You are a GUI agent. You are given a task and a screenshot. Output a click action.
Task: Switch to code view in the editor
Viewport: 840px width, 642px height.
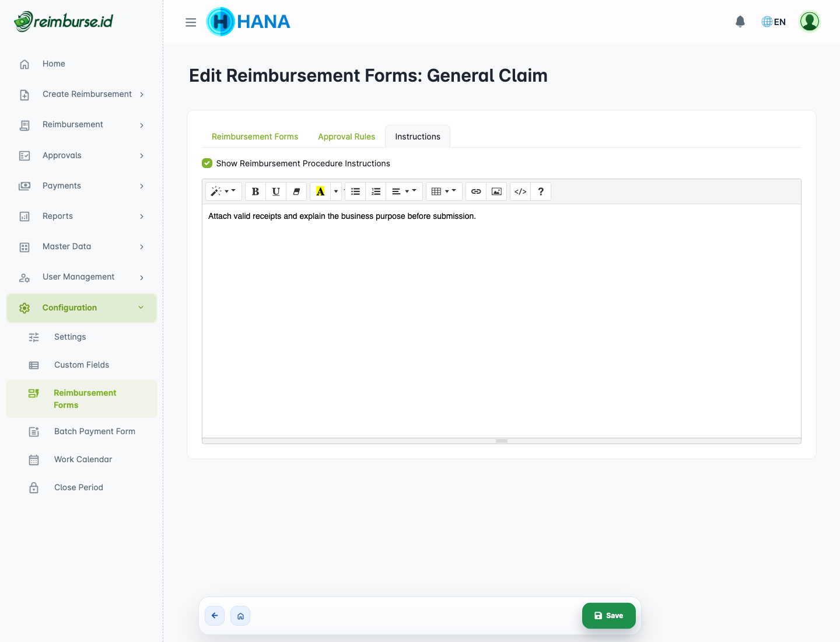pyautogui.click(x=520, y=191)
